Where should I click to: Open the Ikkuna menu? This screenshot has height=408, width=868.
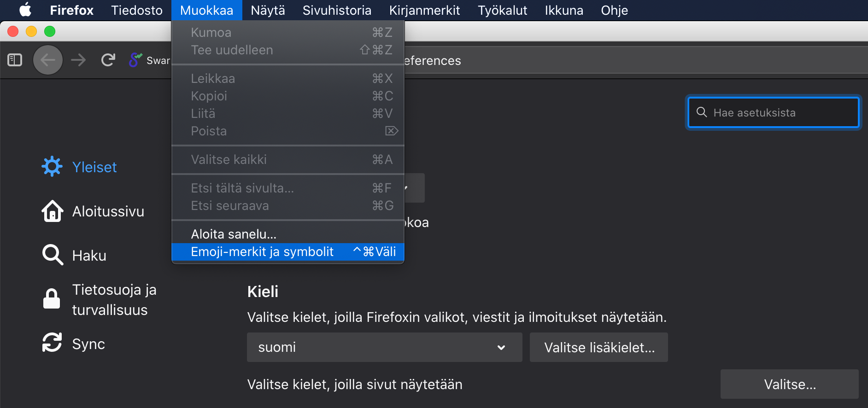564,10
